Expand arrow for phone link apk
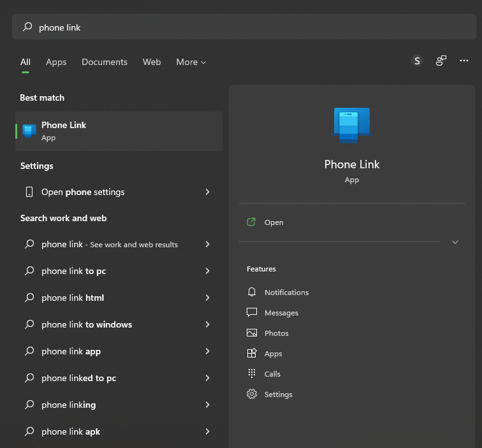 pos(207,431)
